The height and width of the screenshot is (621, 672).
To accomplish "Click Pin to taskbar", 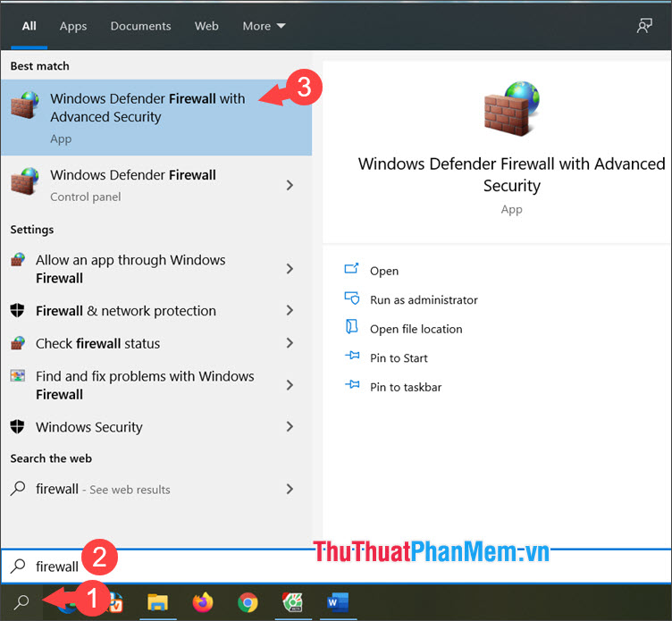I will (406, 388).
